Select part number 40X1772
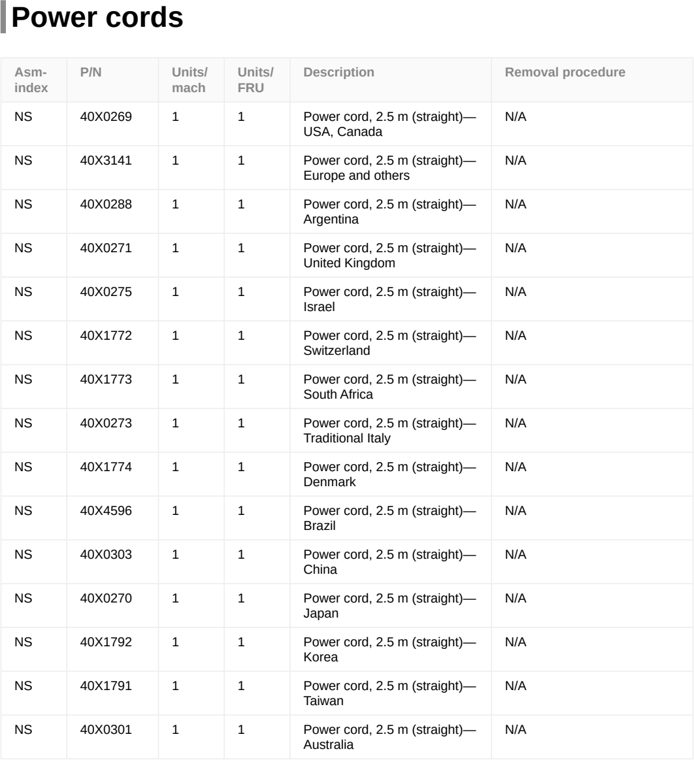Screen dimensions: 694x760 [106, 335]
